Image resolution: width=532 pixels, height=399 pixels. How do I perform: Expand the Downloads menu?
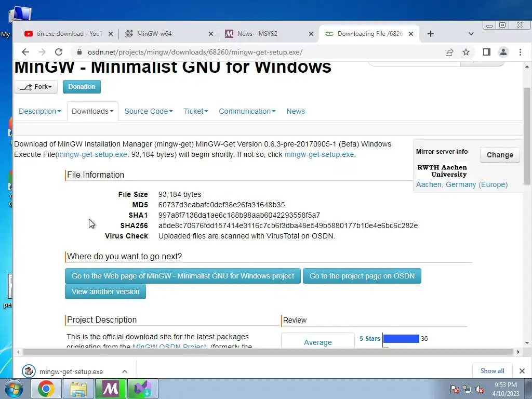[92, 111]
